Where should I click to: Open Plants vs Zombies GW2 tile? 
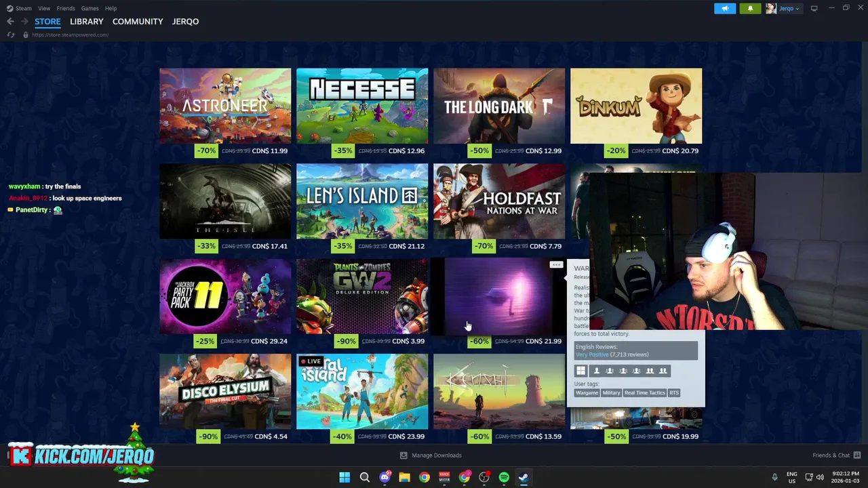tap(362, 296)
